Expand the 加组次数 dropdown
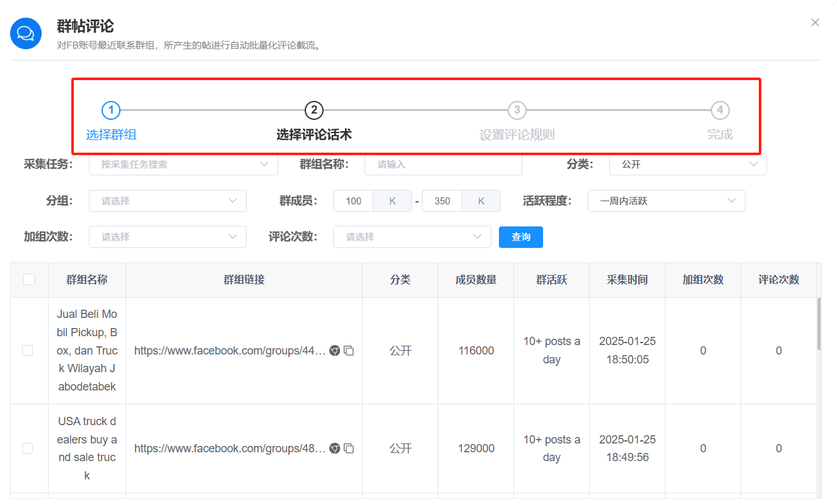The height and width of the screenshot is (504, 837). pyautogui.click(x=168, y=237)
